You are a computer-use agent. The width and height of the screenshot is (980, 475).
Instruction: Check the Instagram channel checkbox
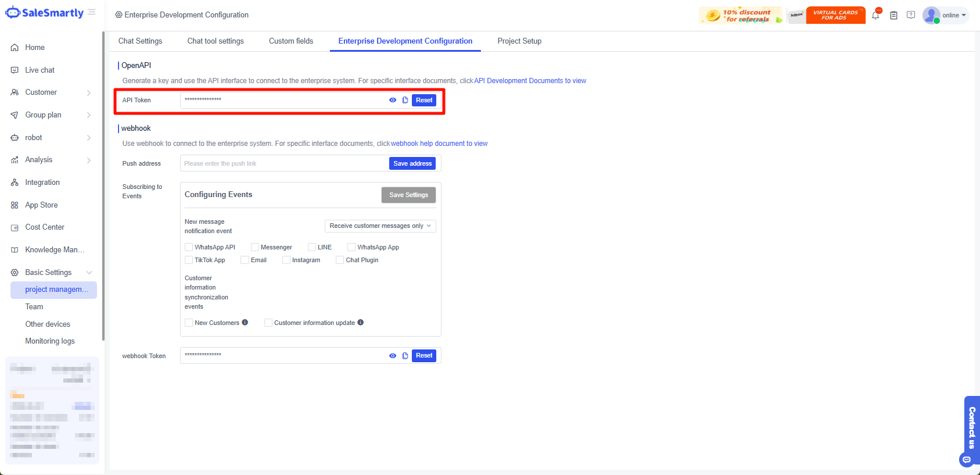pyautogui.click(x=286, y=260)
